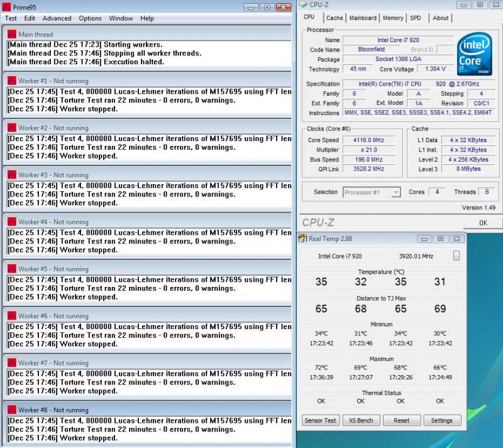Click the Intel Core i7 logo in CPU-Z

474,54
